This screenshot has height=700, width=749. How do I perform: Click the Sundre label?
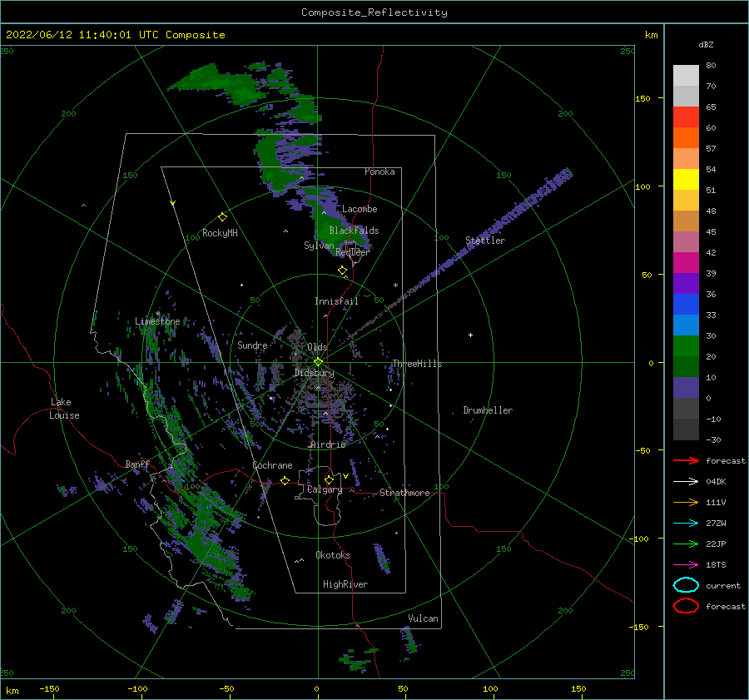252,345
